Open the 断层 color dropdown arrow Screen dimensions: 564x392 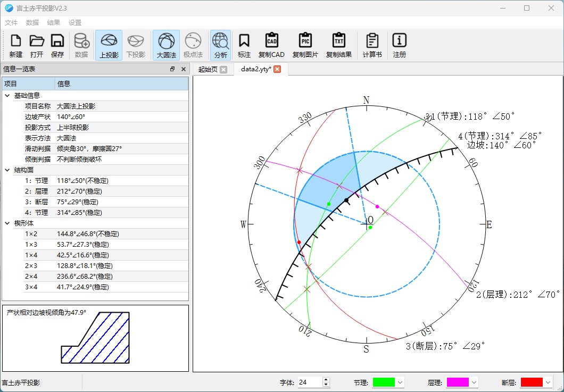point(548,382)
